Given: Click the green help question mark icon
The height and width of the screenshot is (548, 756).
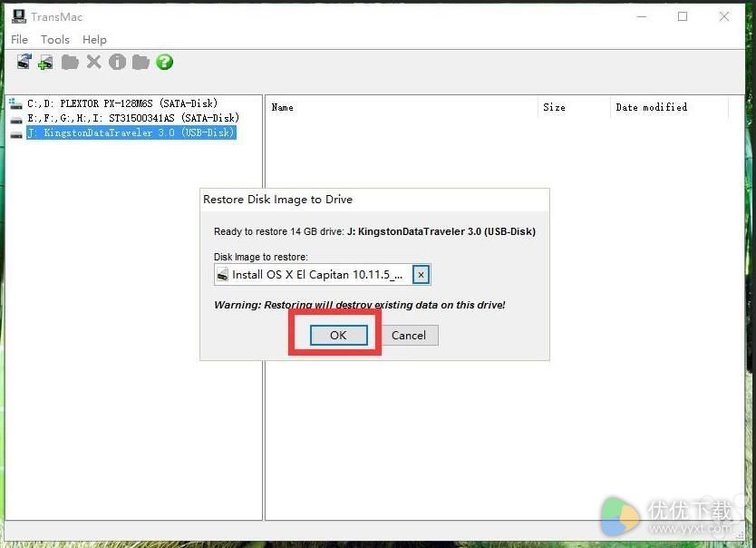Looking at the screenshot, I should point(164,62).
